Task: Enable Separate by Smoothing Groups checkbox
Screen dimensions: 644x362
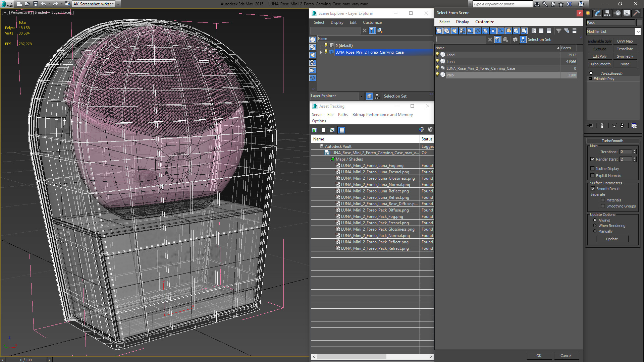Action: coord(603,206)
